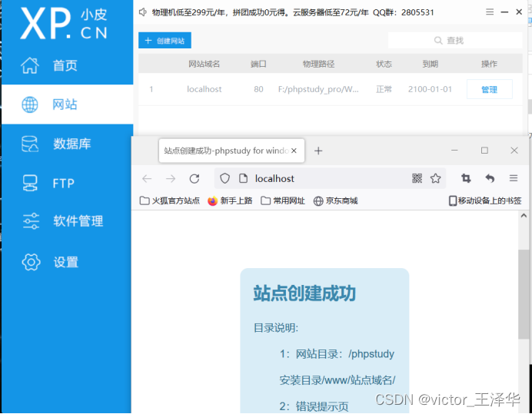Open the 京东商城 bookmark

(335, 200)
